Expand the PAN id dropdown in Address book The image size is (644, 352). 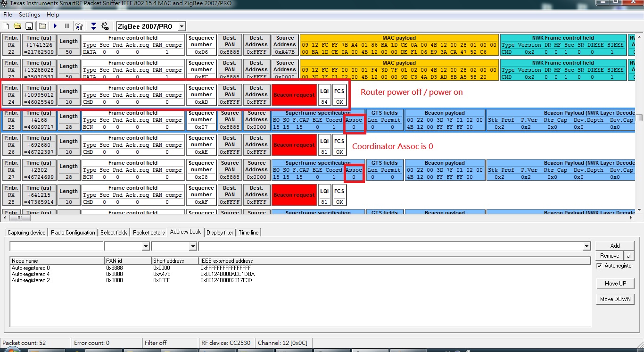(146, 246)
